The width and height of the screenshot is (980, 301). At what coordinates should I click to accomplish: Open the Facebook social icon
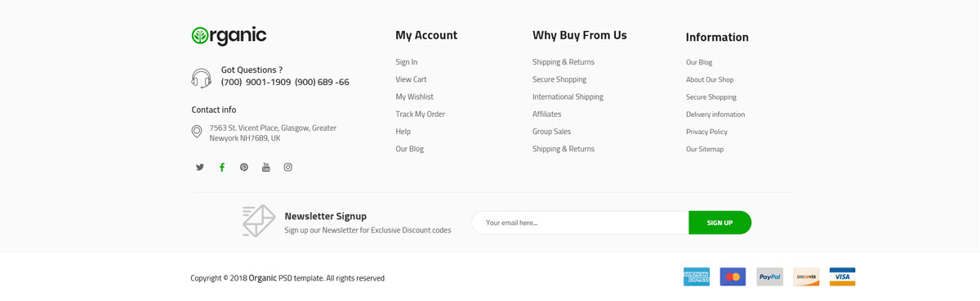tap(222, 167)
